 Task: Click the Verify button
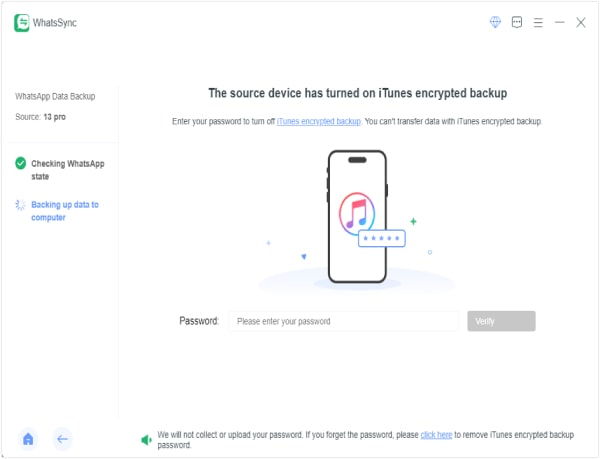[501, 321]
